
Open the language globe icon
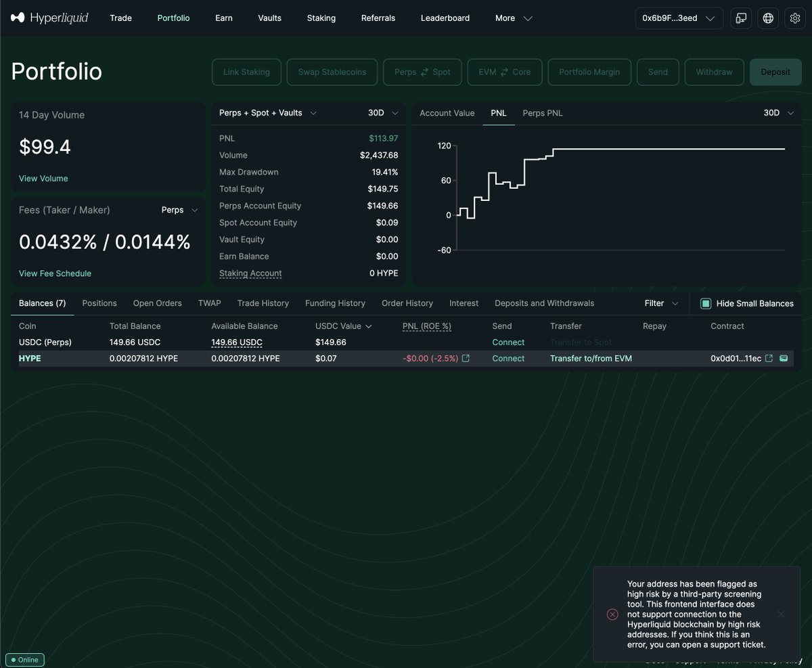768,18
